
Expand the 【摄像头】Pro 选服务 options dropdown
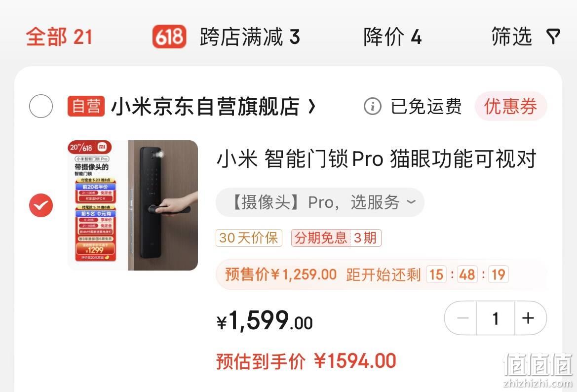[320, 202]
